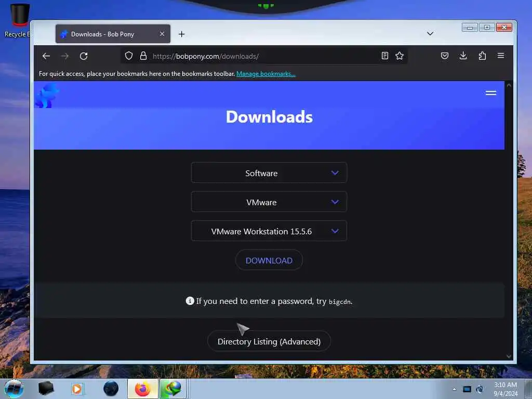
Task: Switch to Firefox in the taskbar
Action: coord(143,389)
